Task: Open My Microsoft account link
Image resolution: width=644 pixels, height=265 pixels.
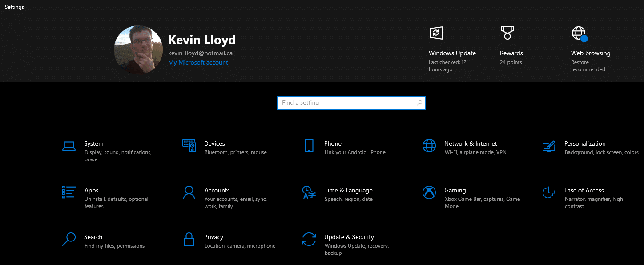Action: pyautogui.click(x=198, y=63)
